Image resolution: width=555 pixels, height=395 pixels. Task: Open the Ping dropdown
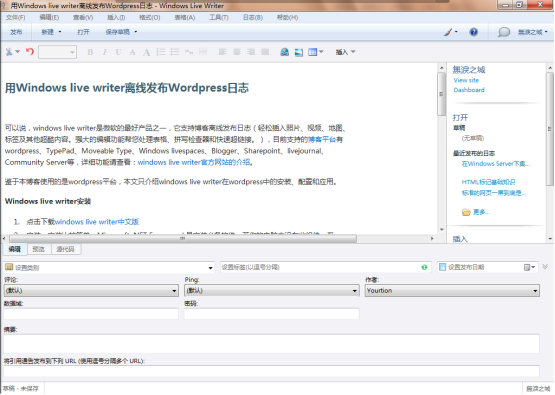pos(271,291)
